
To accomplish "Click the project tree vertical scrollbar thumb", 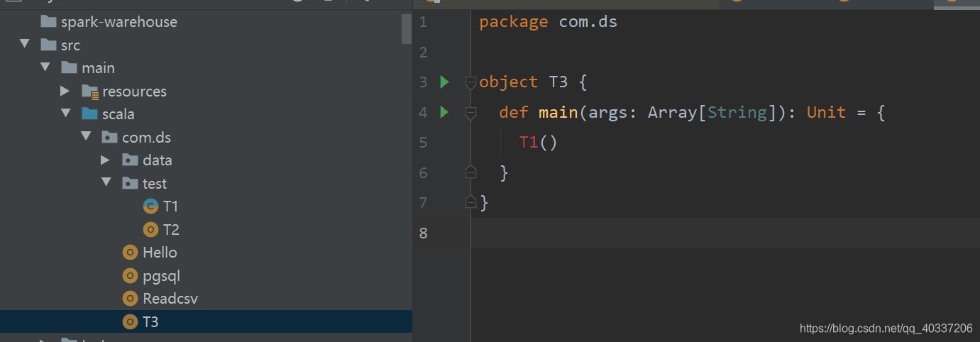I will [407, 28].
